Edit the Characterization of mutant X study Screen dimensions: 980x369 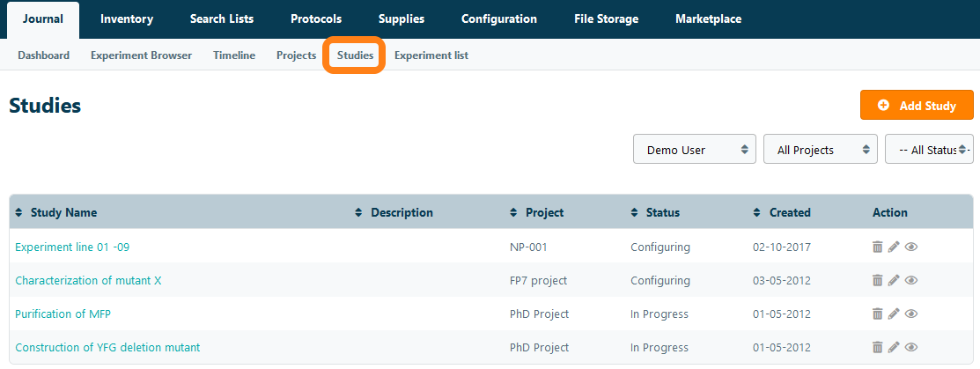[894, 281]
